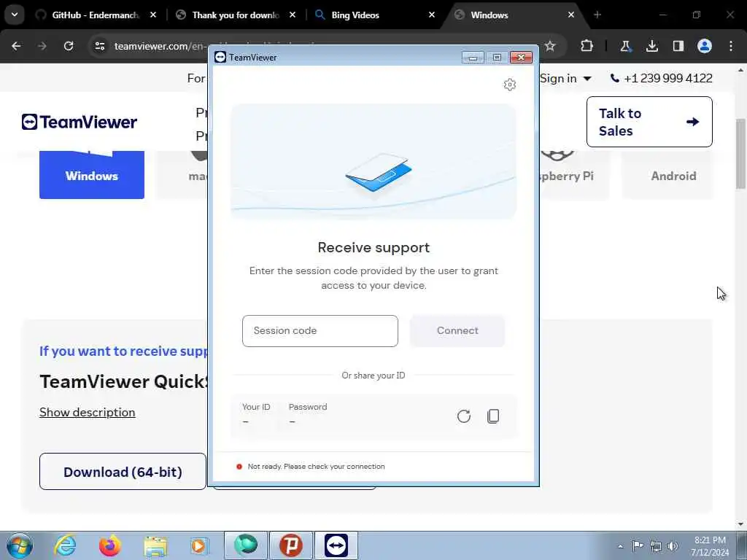747x560 pixels.
Task: Click the Talk to Sales button
Action: point(649,122)
